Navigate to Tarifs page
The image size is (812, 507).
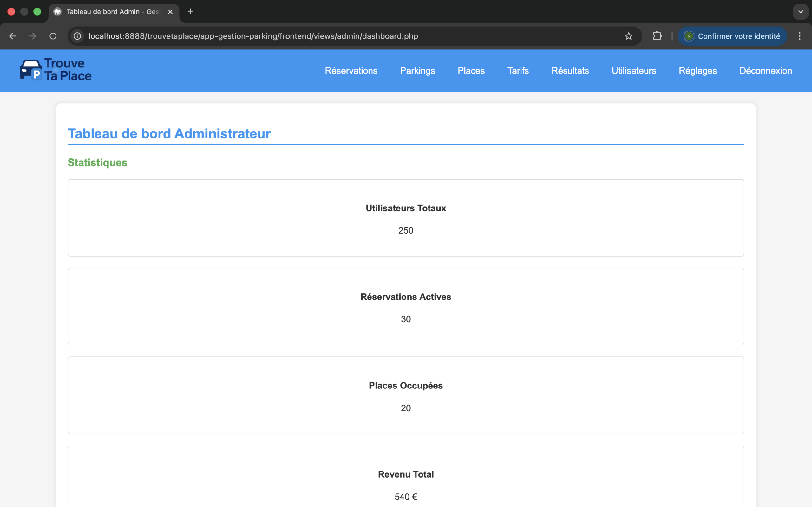pyautogui.click(x=518, y=71)
